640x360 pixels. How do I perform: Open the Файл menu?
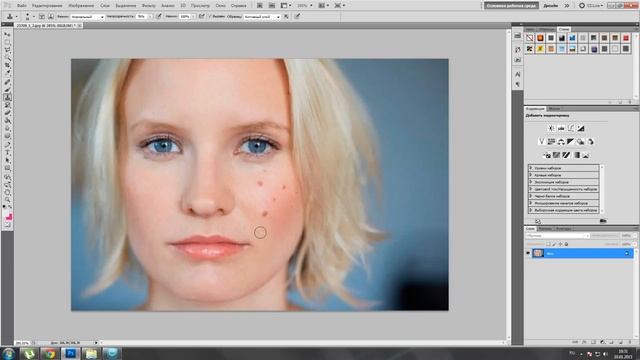pyautogui.click(x=22, y=6)
